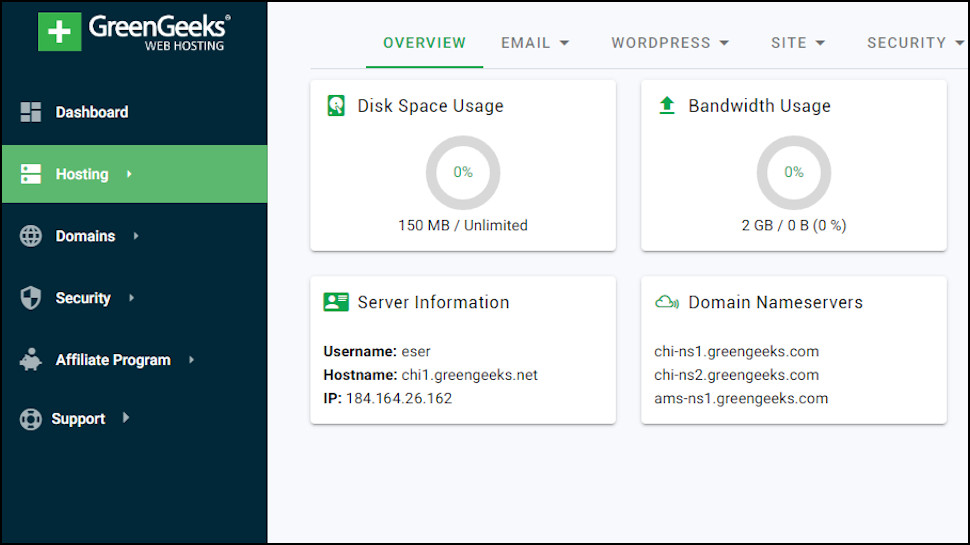Open Affiliate Program in the sidebar
This screenshot has height=545, width=970.
135,359
